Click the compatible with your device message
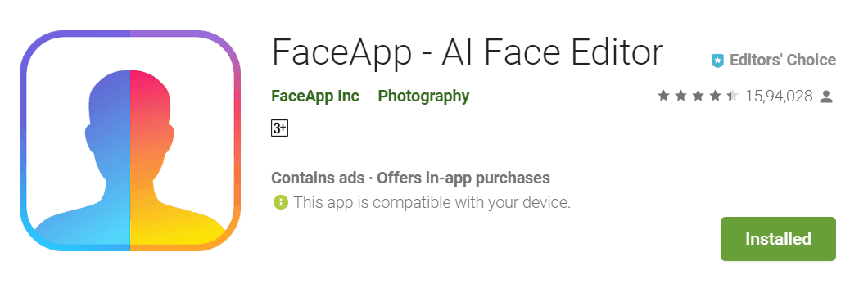Viewport: 868px width, 302px height. coord(432,202)
